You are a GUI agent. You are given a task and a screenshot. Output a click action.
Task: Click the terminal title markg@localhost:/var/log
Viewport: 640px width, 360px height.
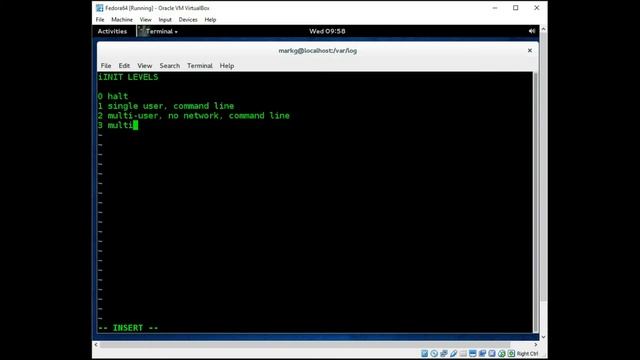click(x=318, y=51)
